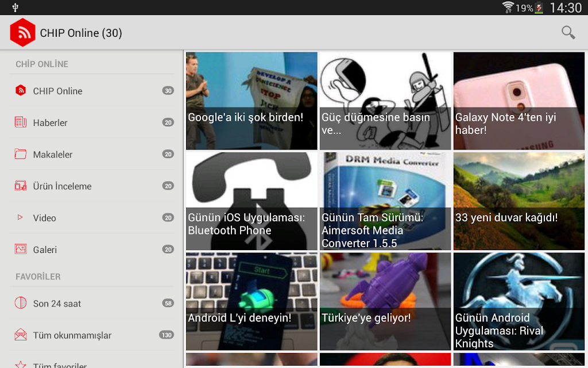Open the search magnifier icon
This screenshot has width=588, height=368.
click(x=568, y=33)
